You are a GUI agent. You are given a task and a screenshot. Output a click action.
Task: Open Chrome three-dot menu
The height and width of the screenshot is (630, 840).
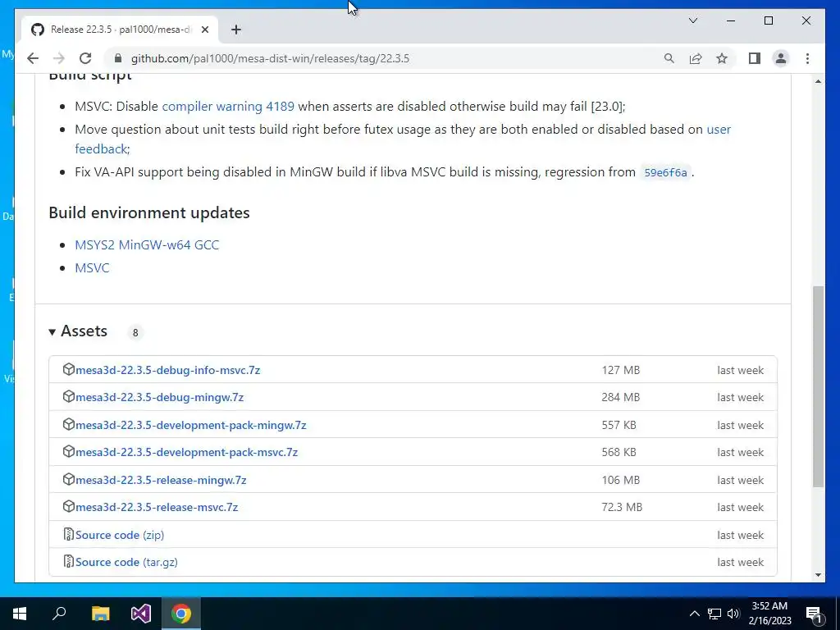coord(807,58)
